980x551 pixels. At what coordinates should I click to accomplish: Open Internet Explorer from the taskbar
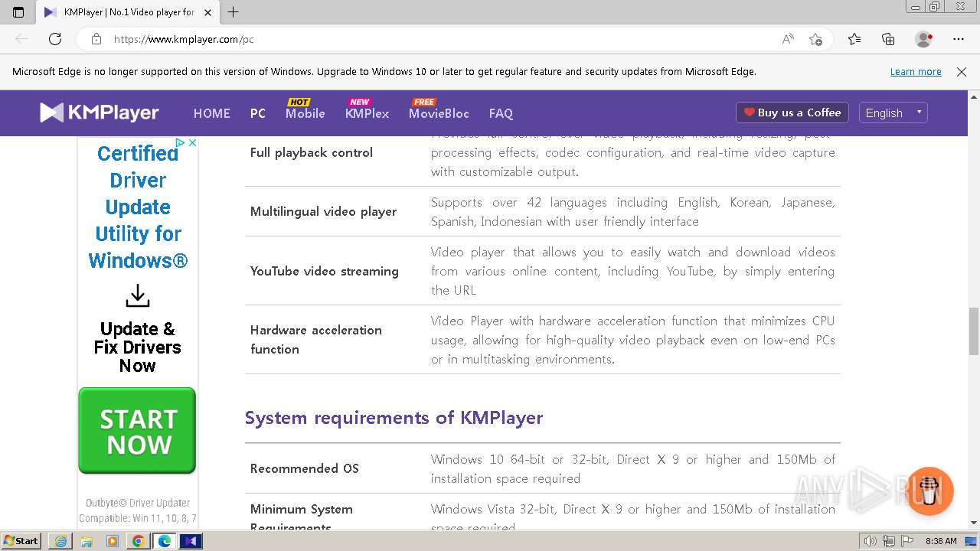[x=60, y=541]
